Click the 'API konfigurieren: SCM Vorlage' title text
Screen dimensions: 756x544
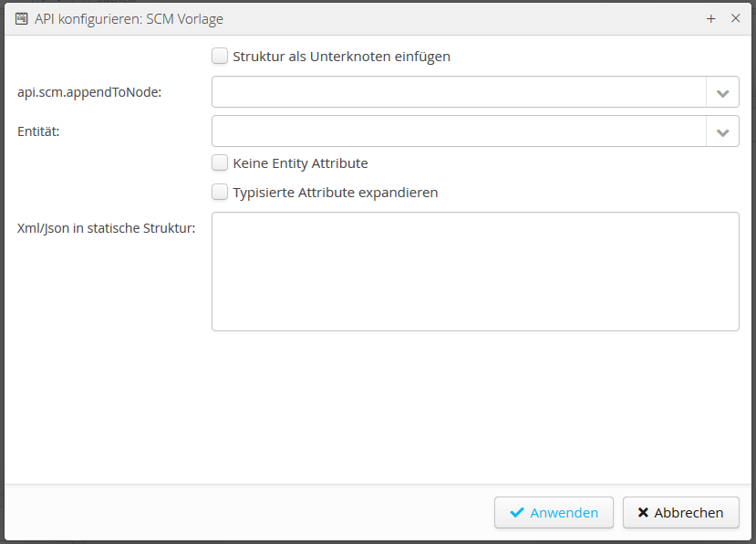[x=129, y=18]
